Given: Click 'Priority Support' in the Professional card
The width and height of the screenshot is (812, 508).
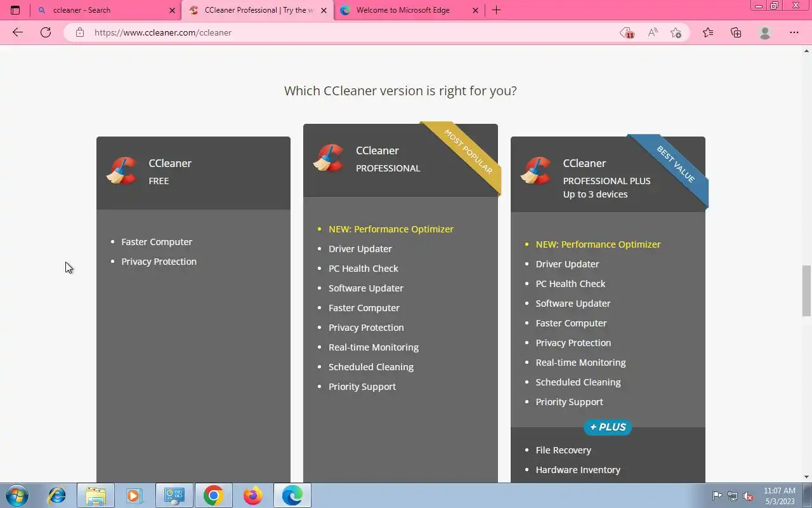Looking at the screenshot, I should pyautogui.click(x=362, y=387).
